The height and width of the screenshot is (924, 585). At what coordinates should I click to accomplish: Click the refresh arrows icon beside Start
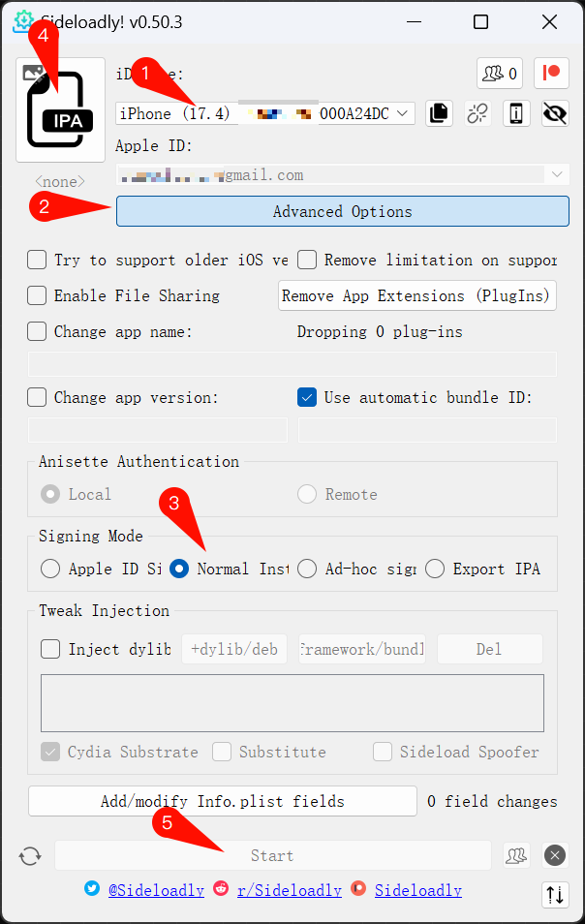(30, 855)
